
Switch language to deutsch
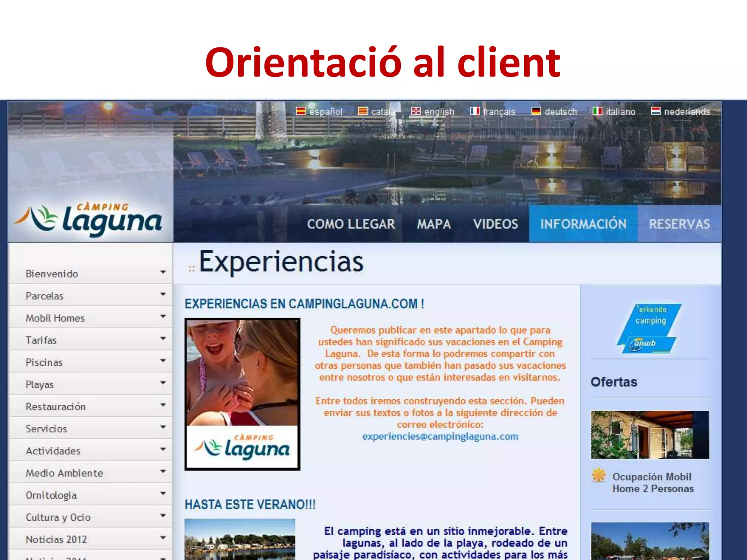click(x=561, y=112)
